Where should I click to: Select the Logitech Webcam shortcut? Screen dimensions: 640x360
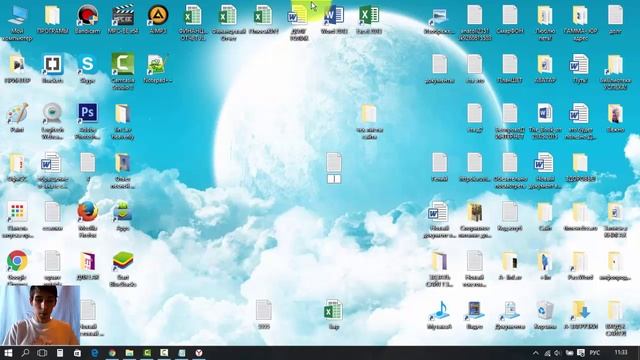point(52,121)
